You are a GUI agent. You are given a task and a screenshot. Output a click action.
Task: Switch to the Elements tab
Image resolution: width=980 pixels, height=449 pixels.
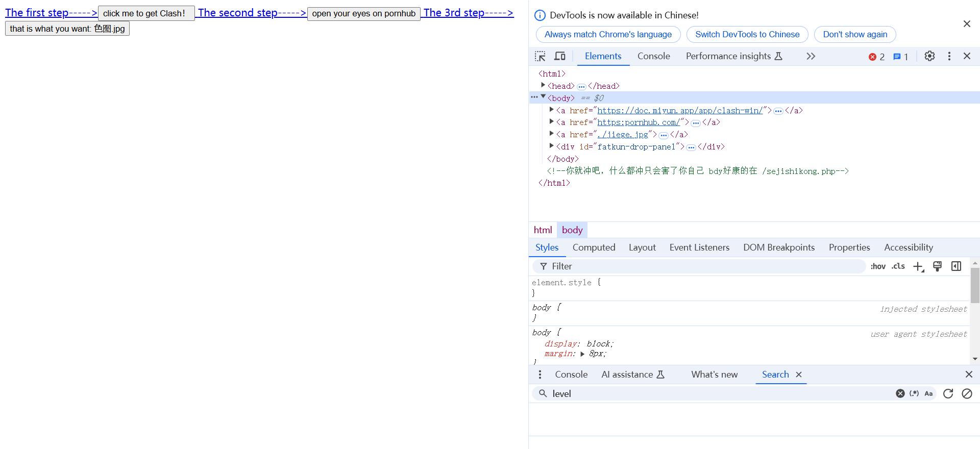[603, 56]
